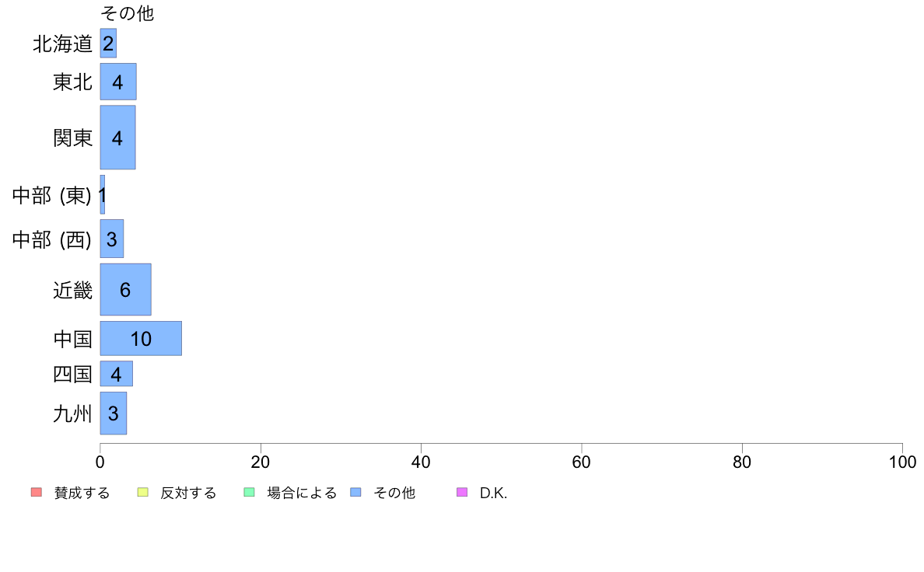Viewport: 924px width, 572px height.
Task: Click the D.K. legend label text
Action: tap(493, 493)
